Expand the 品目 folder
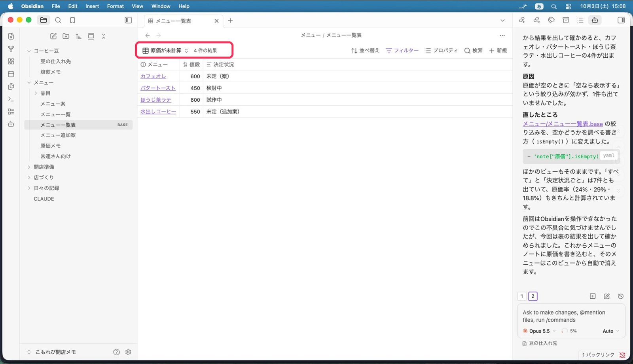The width and height of the screenshot is (633, 364). [36, 93]
